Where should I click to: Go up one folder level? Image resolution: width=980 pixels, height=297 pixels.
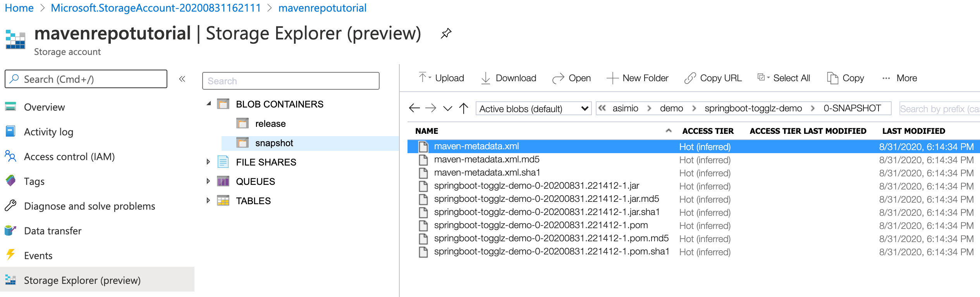(464, 108)
